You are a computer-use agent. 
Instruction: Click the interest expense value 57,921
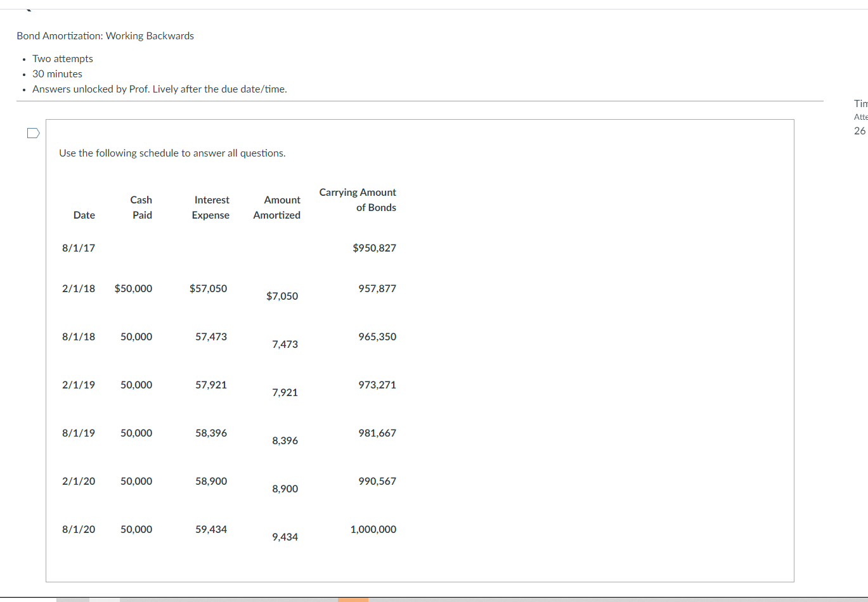pos(211,385)
